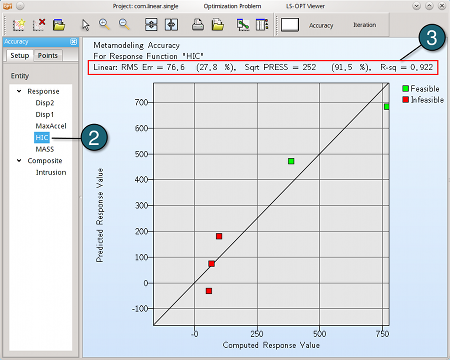Click the horizontal fit/split view icon
This screenshot has width=450, height=360.
171,25
